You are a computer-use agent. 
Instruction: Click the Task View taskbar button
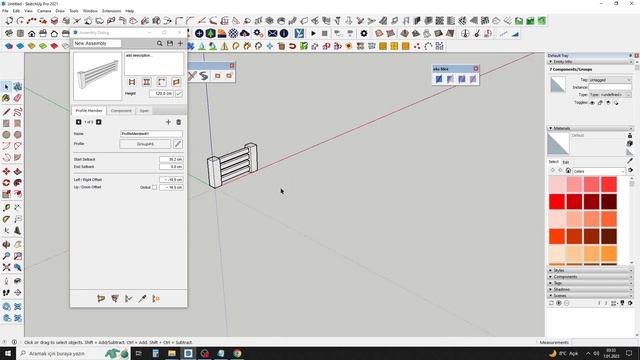[x=138, y=353]
